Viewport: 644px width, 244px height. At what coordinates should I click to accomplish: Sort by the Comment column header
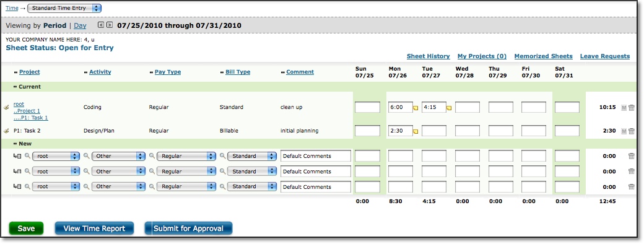[x=300, y=72]
